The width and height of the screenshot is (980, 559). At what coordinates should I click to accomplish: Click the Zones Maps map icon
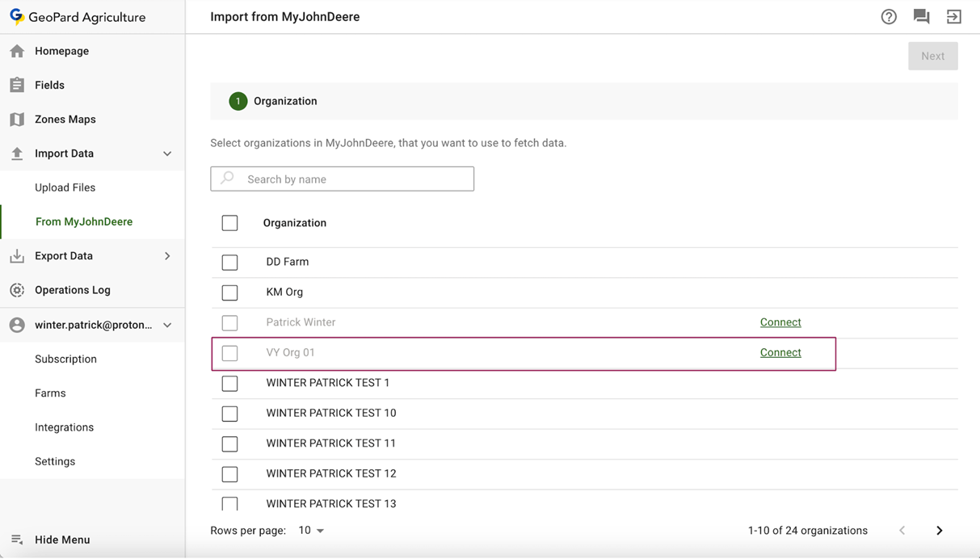[17, 120]
